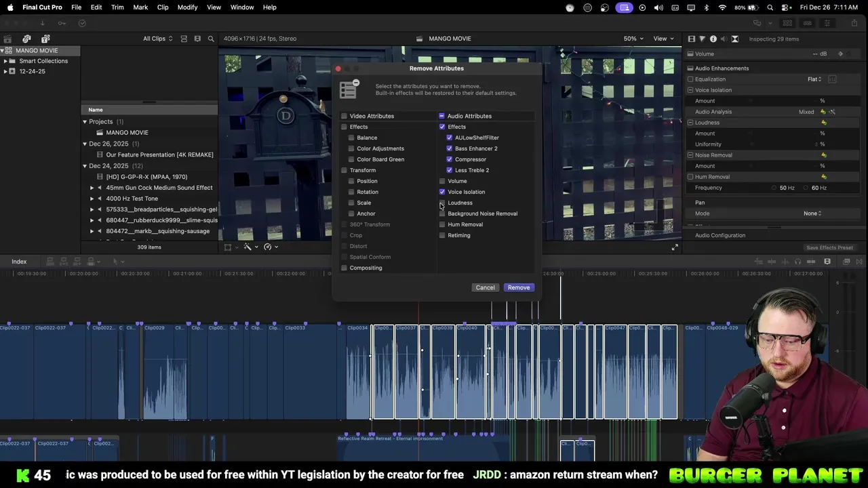Open the Video inspector tab icon
Viewport: 868px width, 488px height.
(692, 39)
